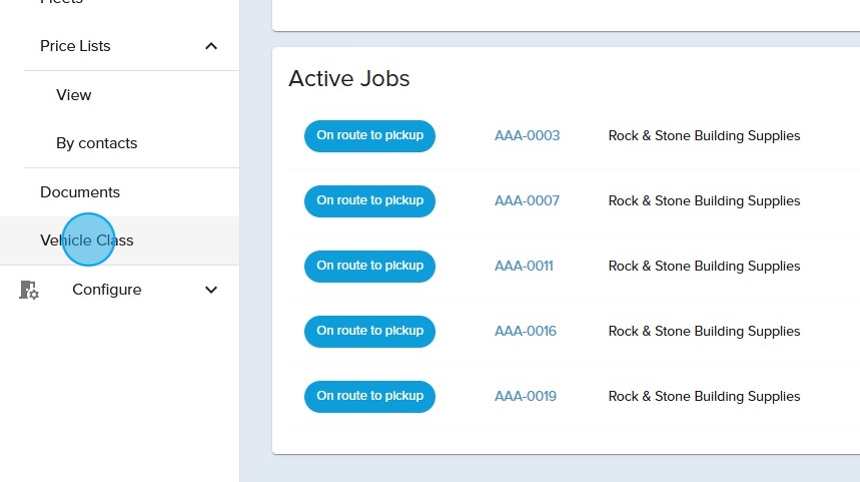Click the Configure building-gear icon
The image size is (860, 482).
click(29, 290)
